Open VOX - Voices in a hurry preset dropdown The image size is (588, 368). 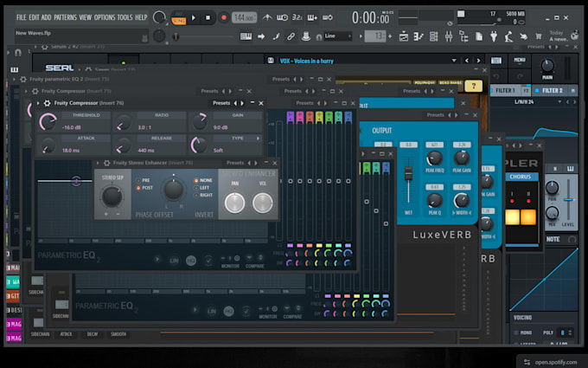(454, 61)
